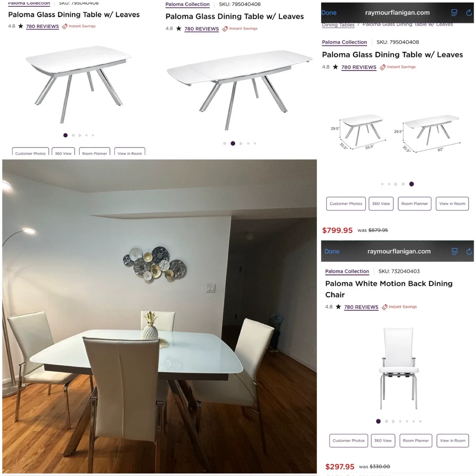Tap Instant Savings tag on first table listing
The image size is (476, 476).
tap(79, 26)
